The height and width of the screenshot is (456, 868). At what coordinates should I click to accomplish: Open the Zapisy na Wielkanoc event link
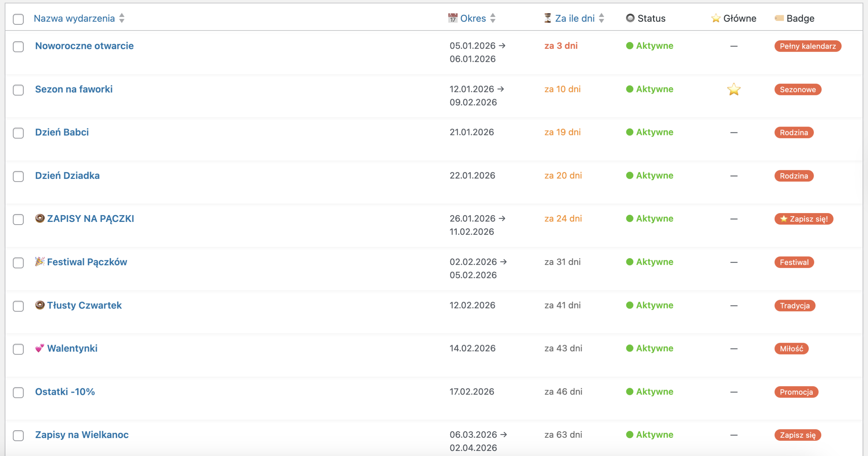[82, 435]
